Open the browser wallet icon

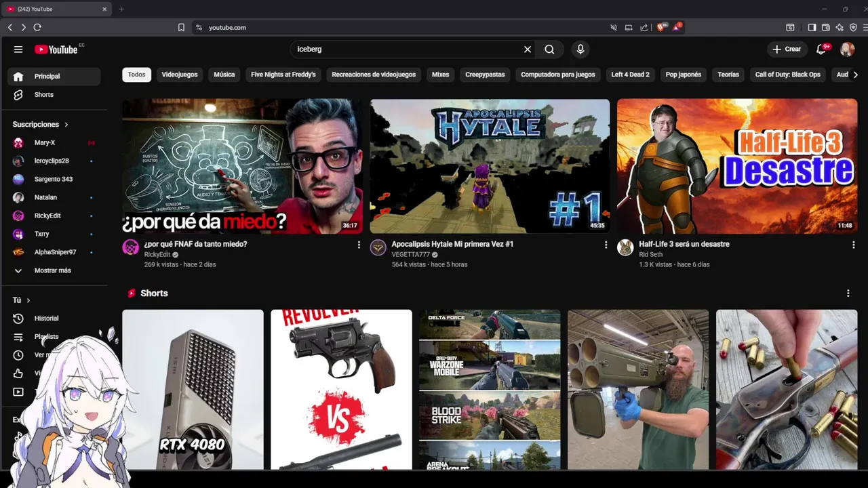pos(826,28)
